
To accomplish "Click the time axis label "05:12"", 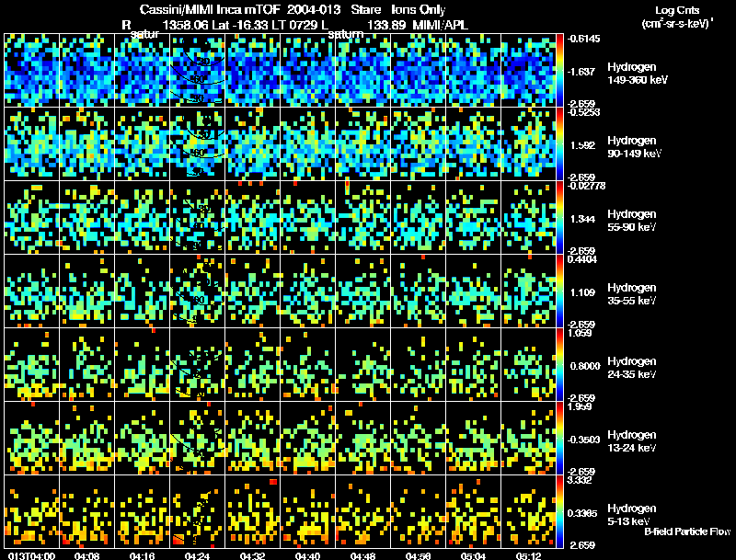I will [x=528, y=555].
